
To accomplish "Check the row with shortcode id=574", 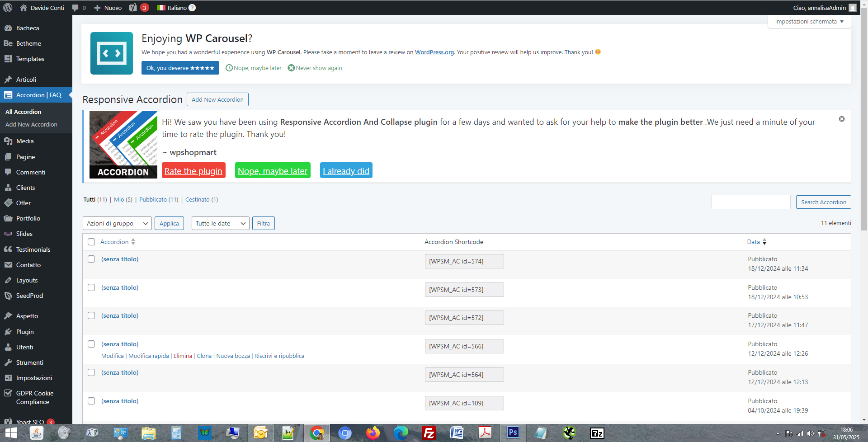I will tap(91, 259).
